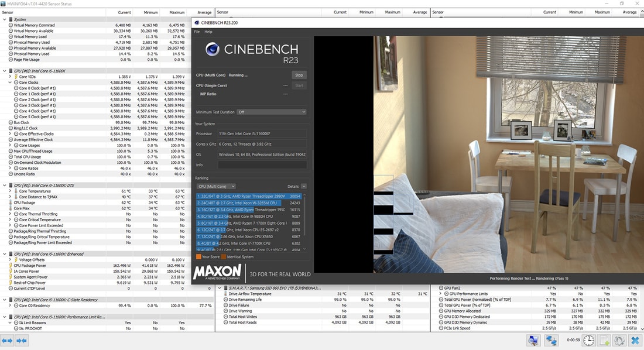Select Intel Xeon W-3265M ranking entry
Viewport: 644px width, 350px height.
[249, 203]
